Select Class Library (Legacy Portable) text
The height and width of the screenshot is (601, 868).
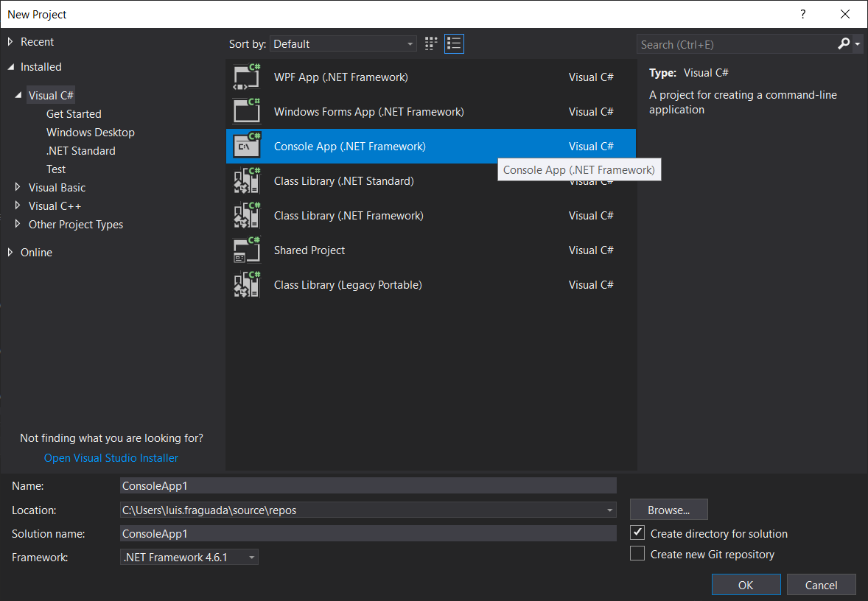pos(348,284)
